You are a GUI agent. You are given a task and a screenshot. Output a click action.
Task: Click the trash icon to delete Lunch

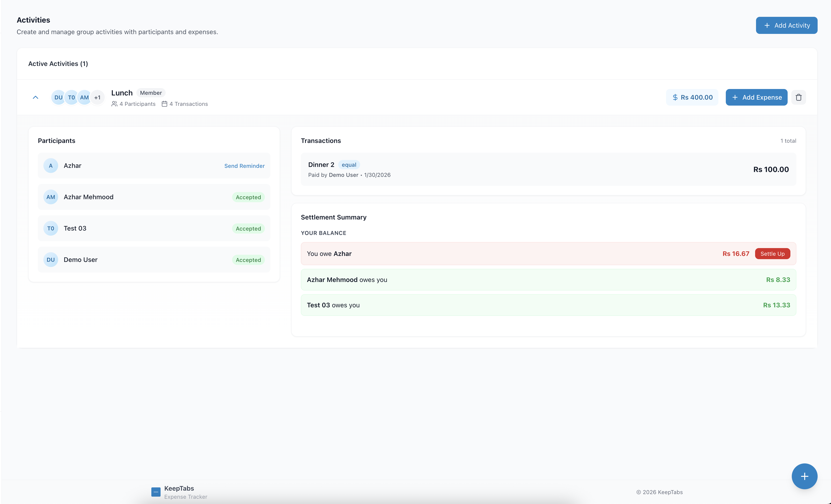click(x=798, y=98)
